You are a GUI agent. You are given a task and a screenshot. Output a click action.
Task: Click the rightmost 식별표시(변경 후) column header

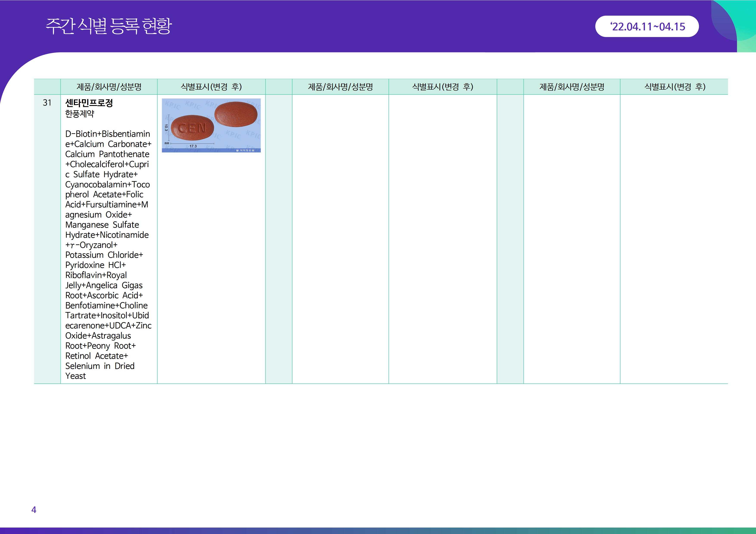click(675, 87)
